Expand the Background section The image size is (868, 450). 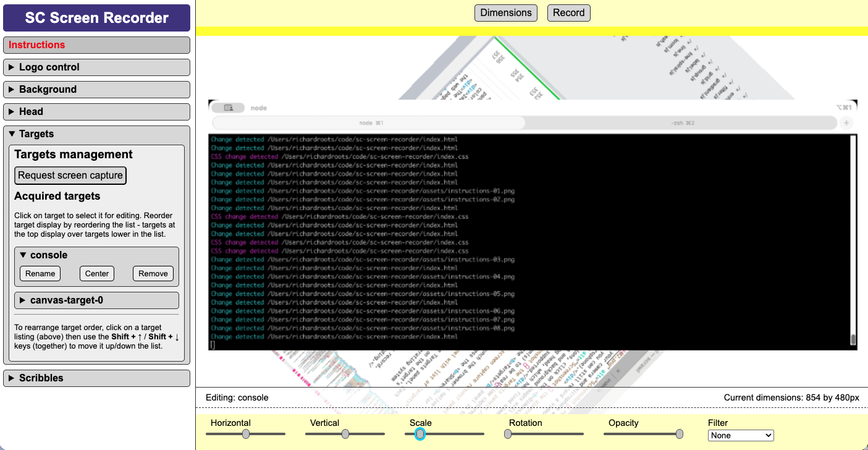96,89
